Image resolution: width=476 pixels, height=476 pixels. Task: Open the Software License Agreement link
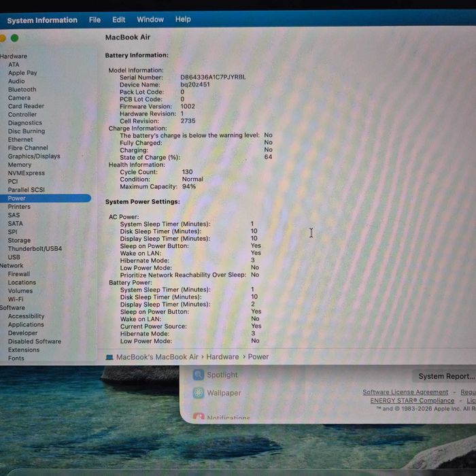coord(405,392)
